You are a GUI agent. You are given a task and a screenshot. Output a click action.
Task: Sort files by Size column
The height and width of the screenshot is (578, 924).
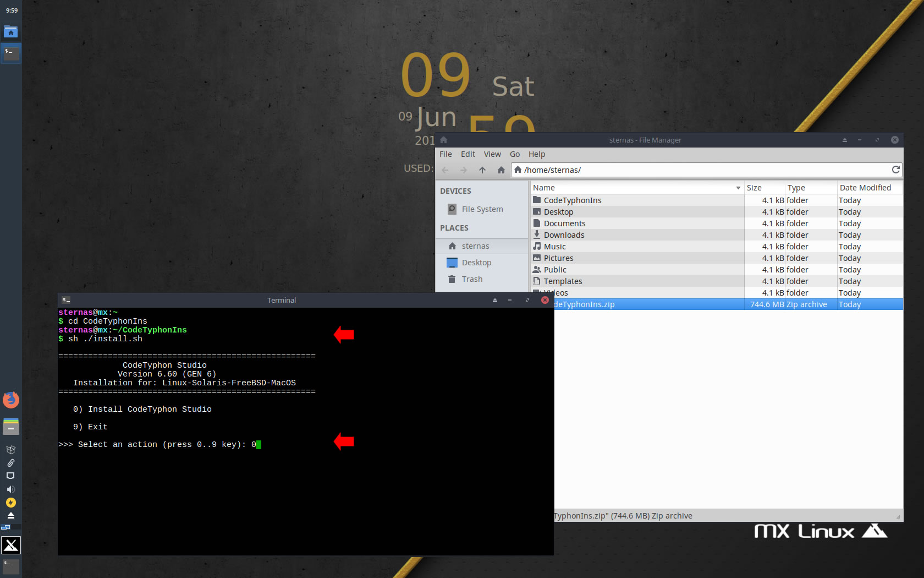pos(765,188)
